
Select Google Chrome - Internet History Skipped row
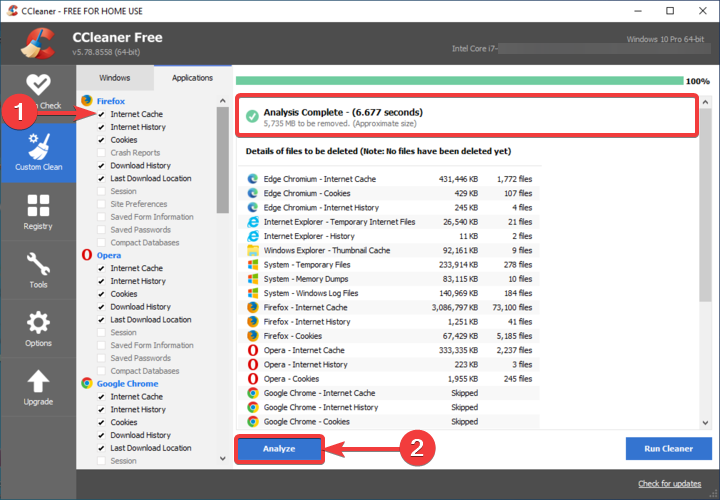pyautogui.click(x=389, y=407)
